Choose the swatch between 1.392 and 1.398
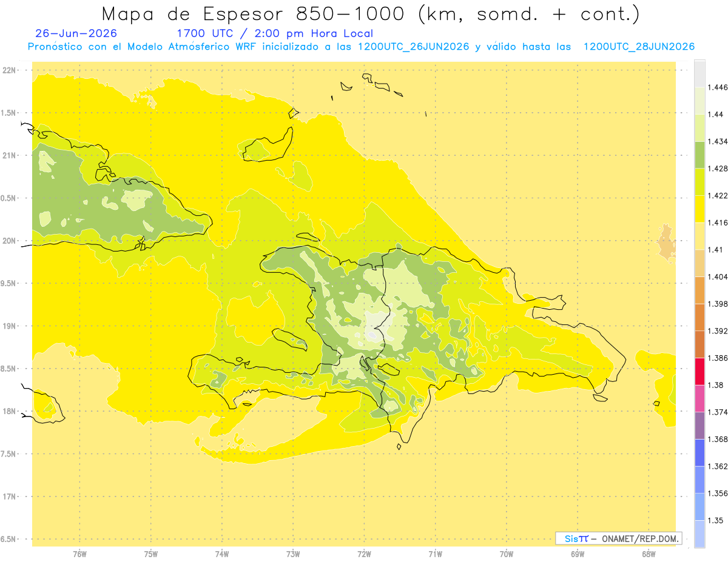728x562 pixels. [x=699, y=317]
